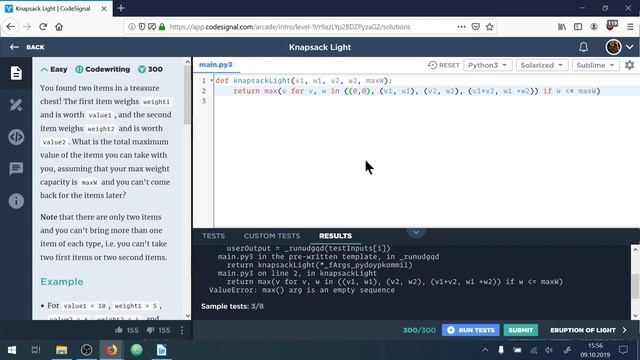The height and width of the screenshot is (360, 640).
Task: Click the Codewriting label
Action: [108, 69]
